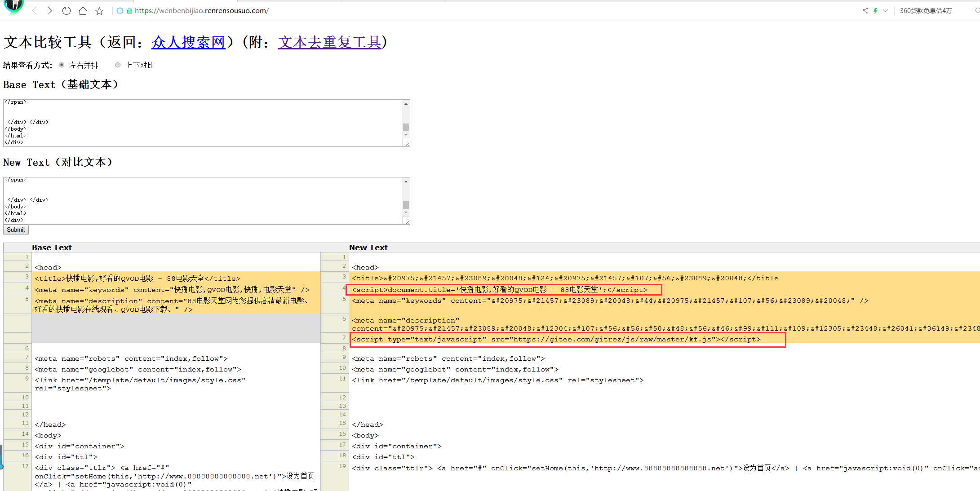Click the green padlock in address bar
Viewport: 980px width, 491px height.
129,11
